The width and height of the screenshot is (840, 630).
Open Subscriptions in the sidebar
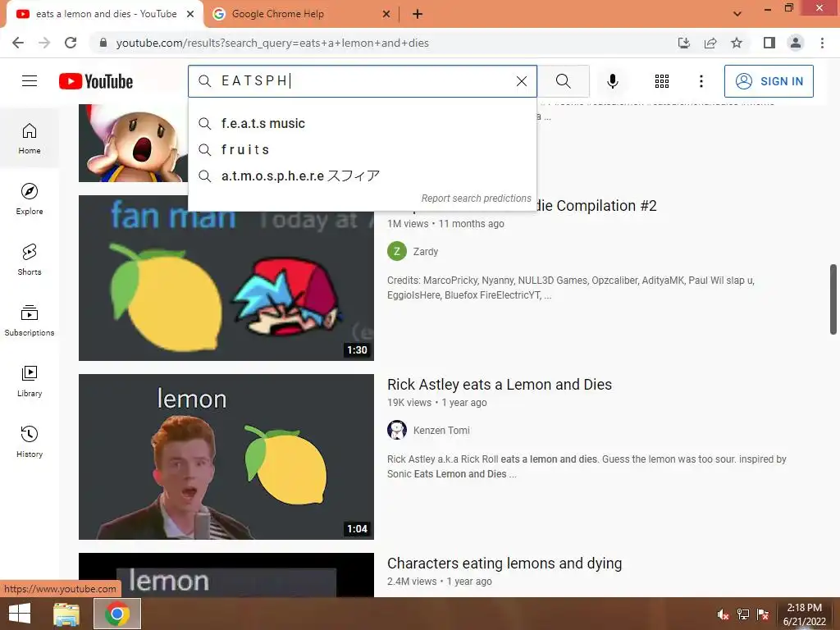click(x=30, y=321)
